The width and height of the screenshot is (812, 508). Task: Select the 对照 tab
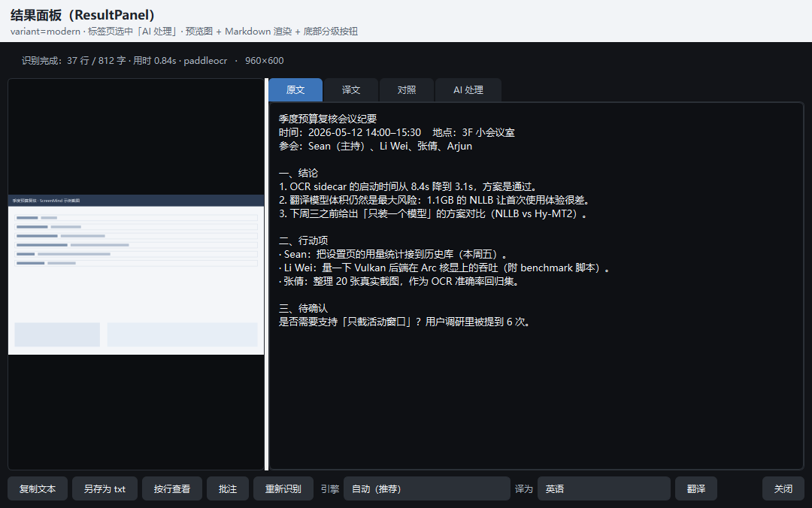407,90
